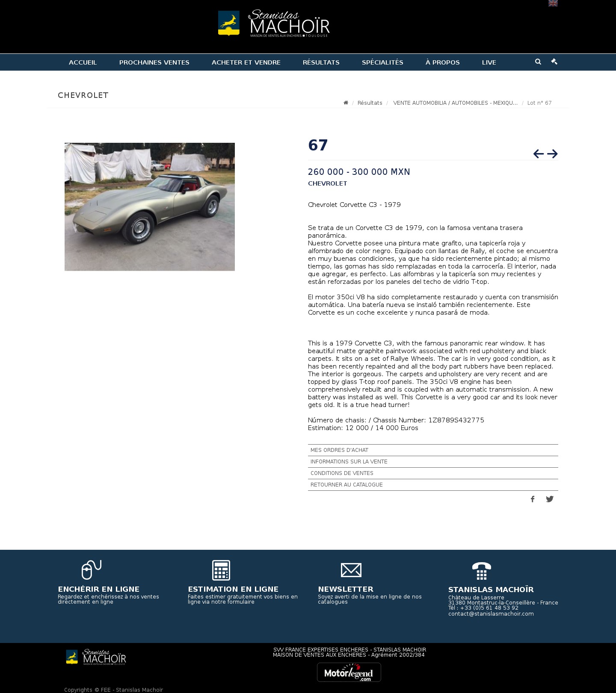616x693 pixels.
Task: Open the search magnifier icon
Action: pyautogui.click(x=538, y=62)
